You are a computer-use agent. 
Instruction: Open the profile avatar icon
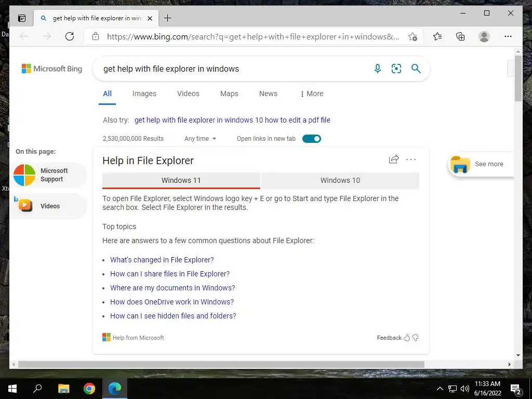484,36
